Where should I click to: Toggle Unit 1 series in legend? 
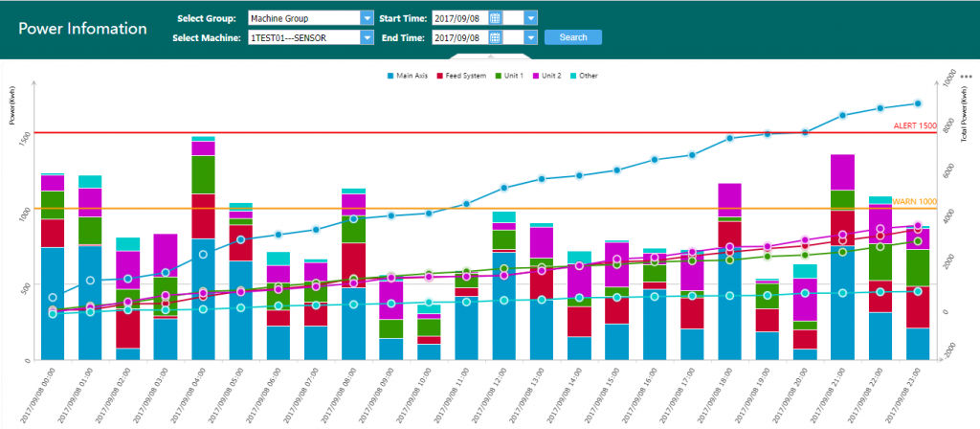[x=509, y=76]
